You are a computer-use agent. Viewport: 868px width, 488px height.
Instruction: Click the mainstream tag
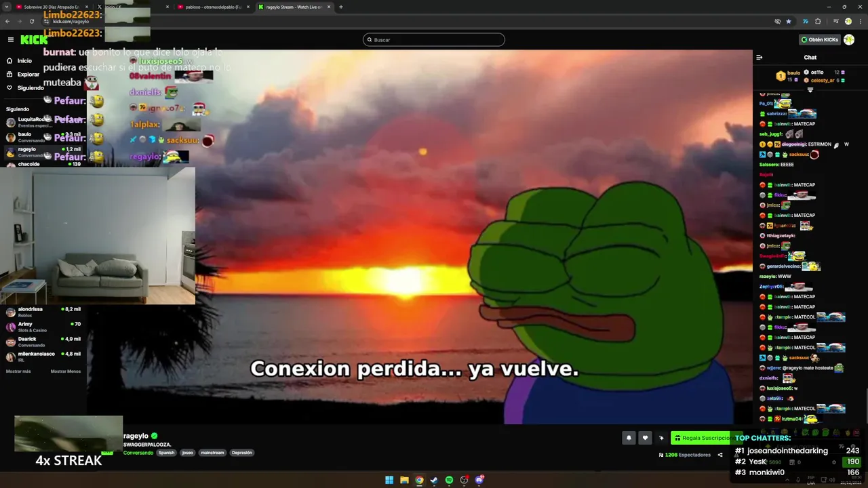click(x=212, y=453)
